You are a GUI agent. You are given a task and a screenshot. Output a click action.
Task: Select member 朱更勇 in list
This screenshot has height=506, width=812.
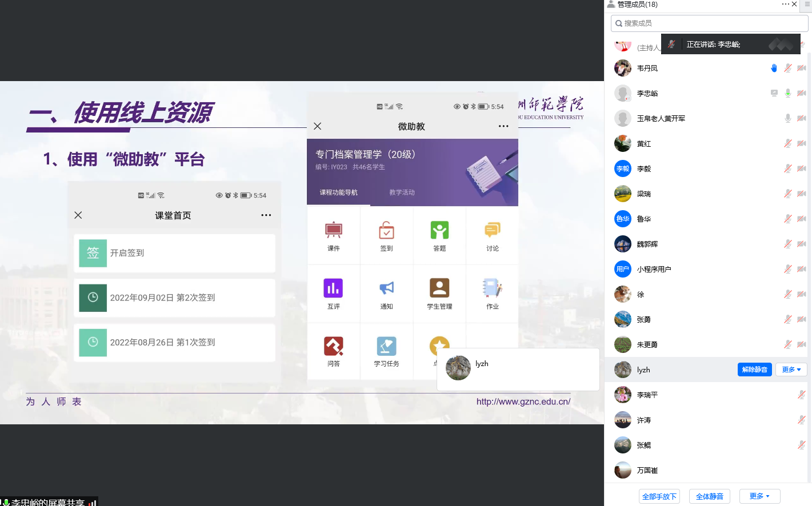707,344
